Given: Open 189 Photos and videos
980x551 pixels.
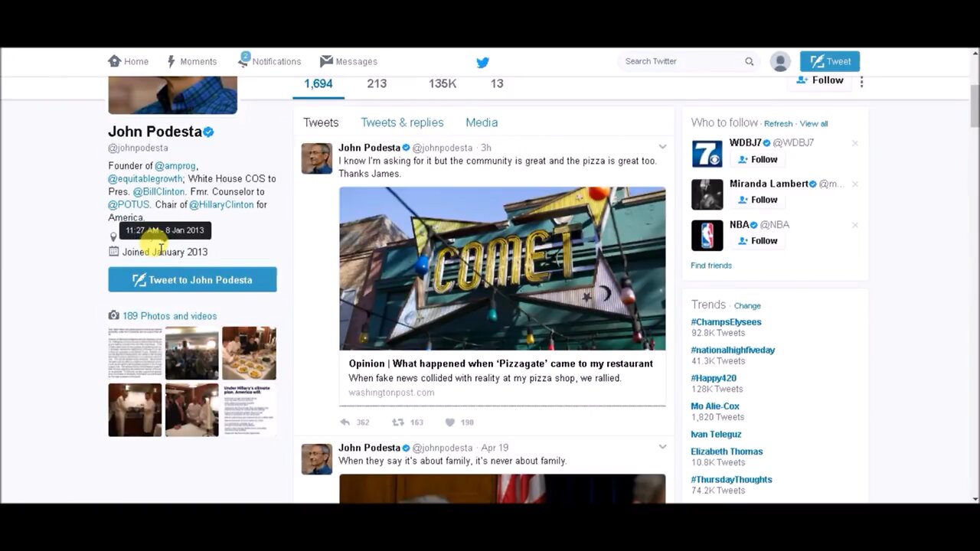Looking at the screenshot, I should pyautogui.click(x=169, y=316).
